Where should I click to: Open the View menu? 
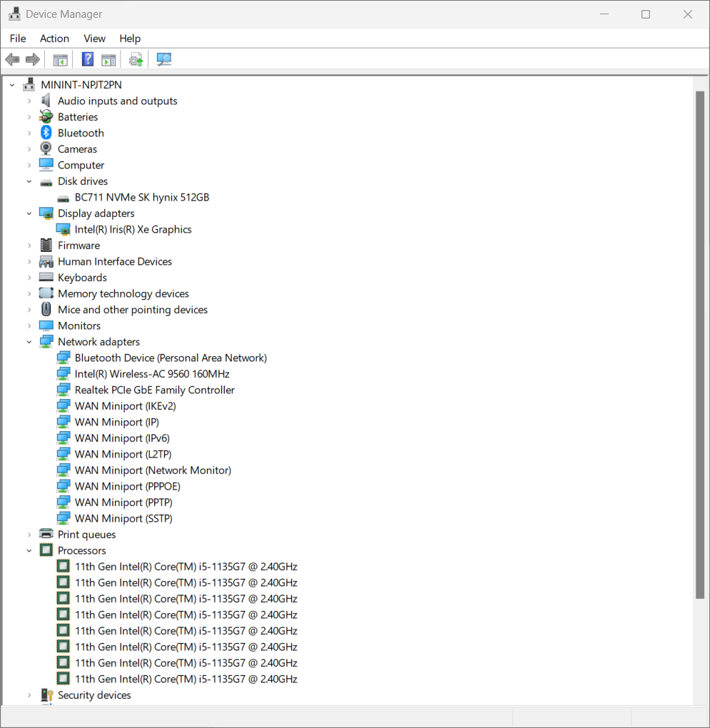click(94, 39)
